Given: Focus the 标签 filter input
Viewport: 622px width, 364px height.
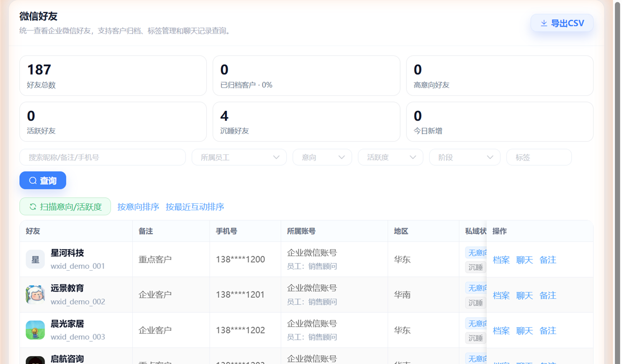Looking at the screenshot, I should 539,157.
